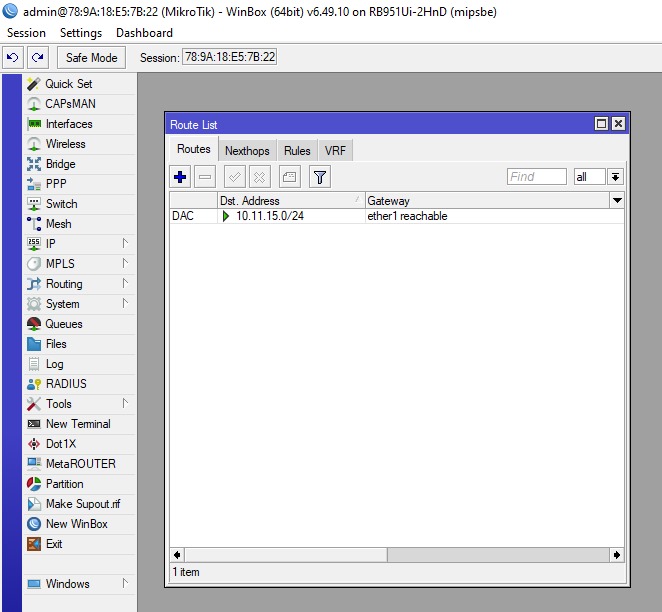This screenshot has height=612, width=662.
Task: Click Exit in the sidebar
Action: coord(79,544)
